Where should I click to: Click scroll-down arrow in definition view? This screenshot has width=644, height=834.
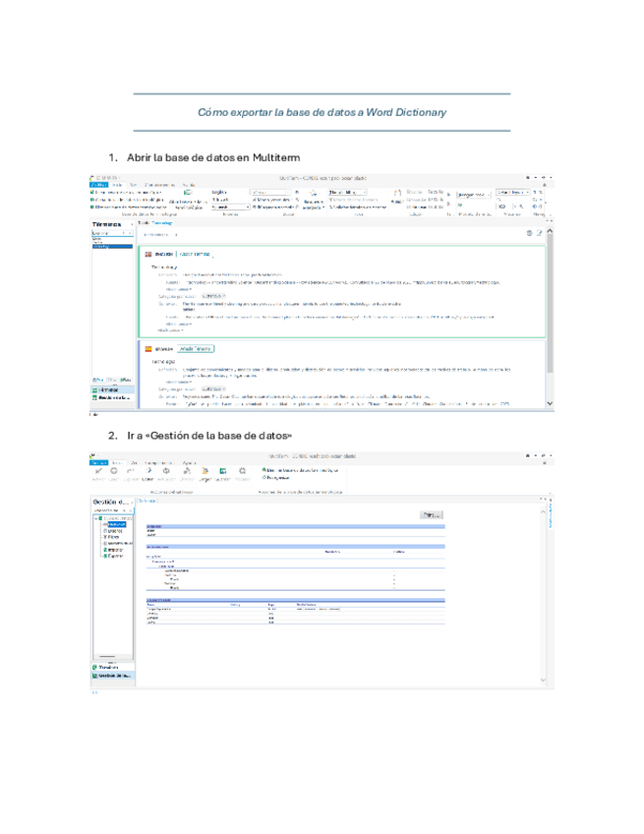tap(543, 680)
